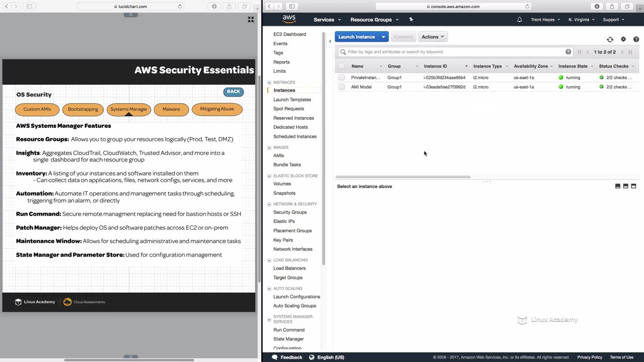Click the instance table horizontal scrollbar

coord(403,177)
